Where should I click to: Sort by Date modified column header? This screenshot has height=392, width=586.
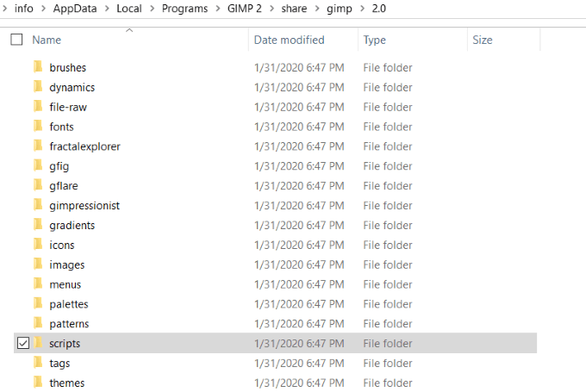(289, 40)
